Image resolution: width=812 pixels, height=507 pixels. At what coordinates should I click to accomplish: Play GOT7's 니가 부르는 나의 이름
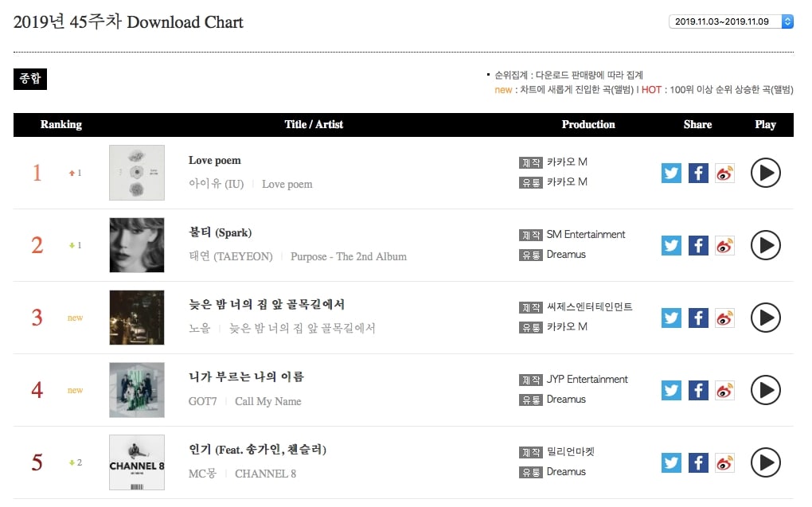765,391
